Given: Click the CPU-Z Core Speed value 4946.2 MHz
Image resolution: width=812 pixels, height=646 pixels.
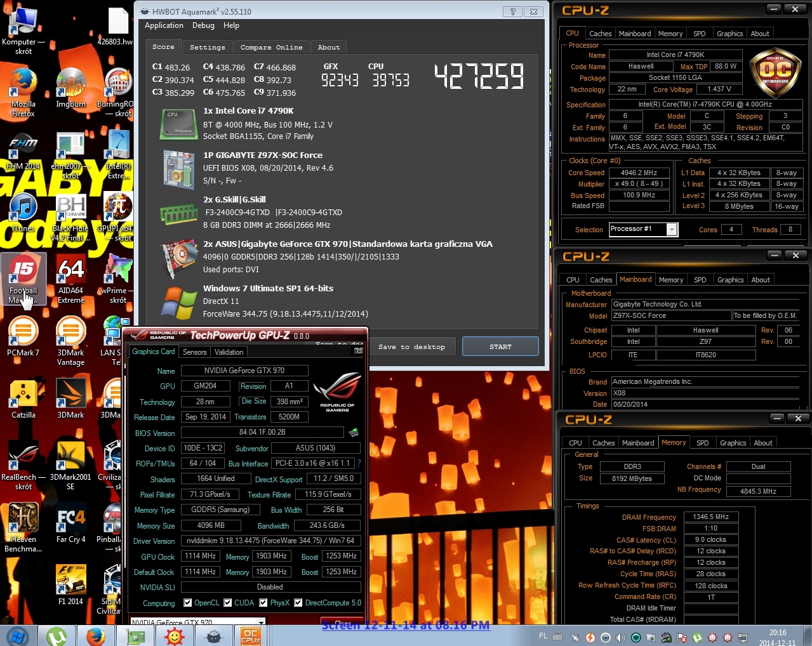Looking at the screenshot, I should [639, 173].
